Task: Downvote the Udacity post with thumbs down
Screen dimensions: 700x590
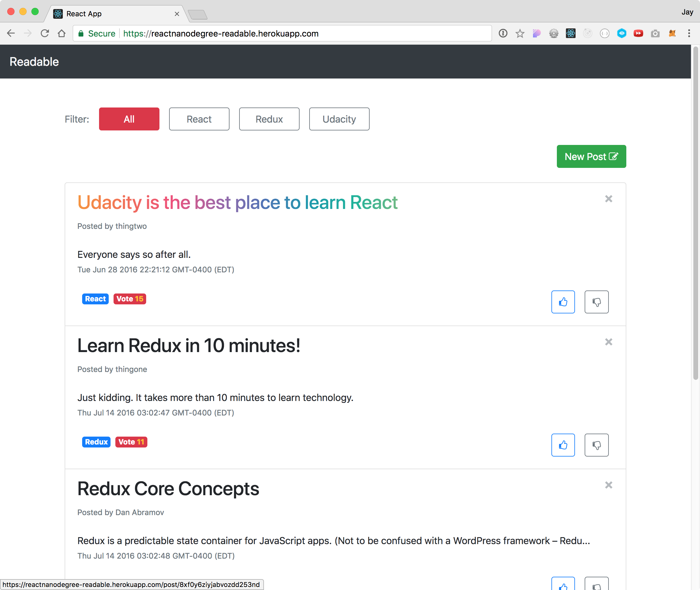Action: click(597, 302)
